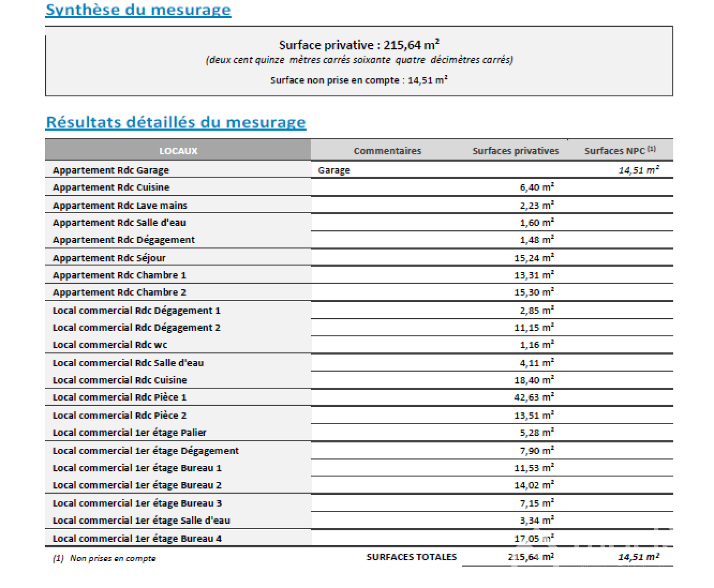Click the 17,05 m² Bureau 4 value
Screen dimensions: 714x588
pyautogui.click(x=534, y=538)
